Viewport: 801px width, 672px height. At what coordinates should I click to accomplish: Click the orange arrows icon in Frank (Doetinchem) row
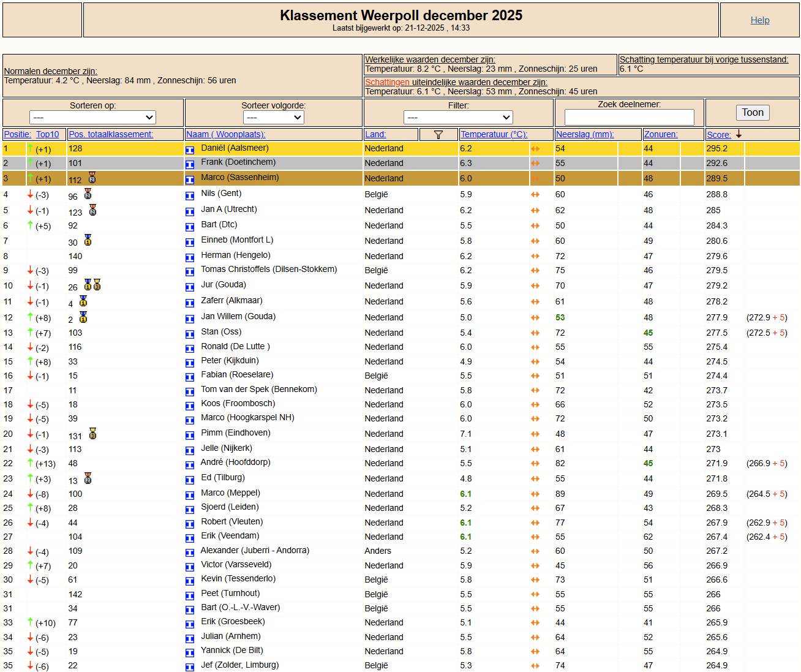click(x=535, y=164)
